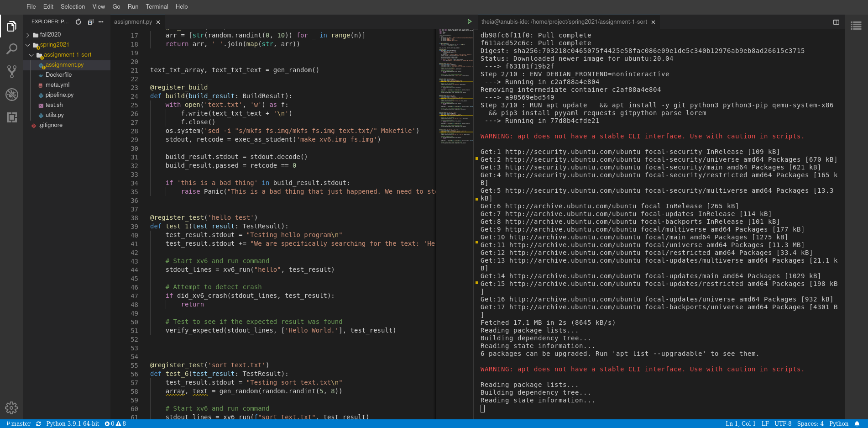Refresh the Explorer file tree

click(78, 22)
